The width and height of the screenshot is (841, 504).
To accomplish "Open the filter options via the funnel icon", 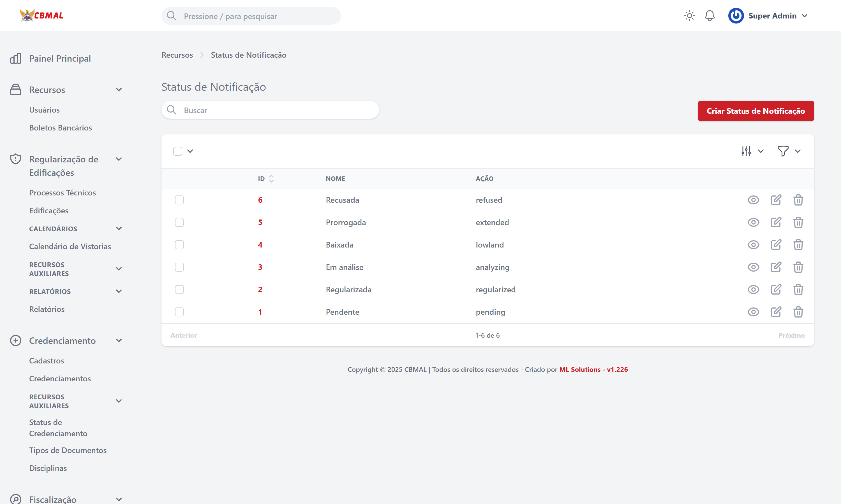I will (783, 151).
